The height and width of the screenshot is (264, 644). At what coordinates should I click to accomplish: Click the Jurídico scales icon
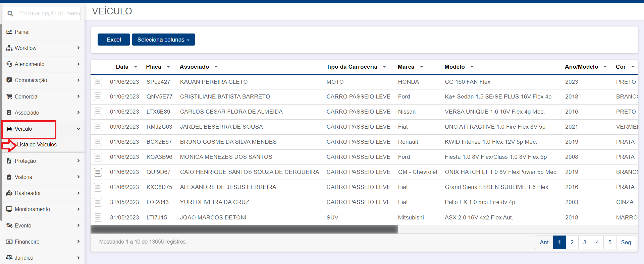pos(9,258)
